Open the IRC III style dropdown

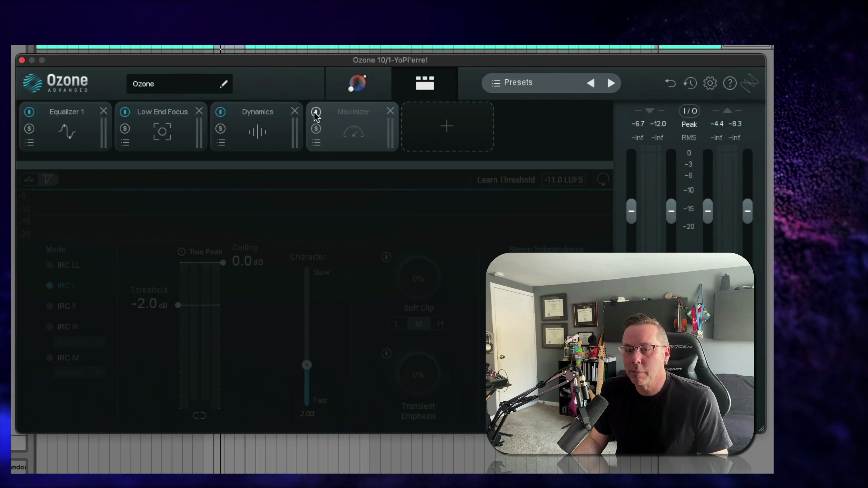(80, 342)
